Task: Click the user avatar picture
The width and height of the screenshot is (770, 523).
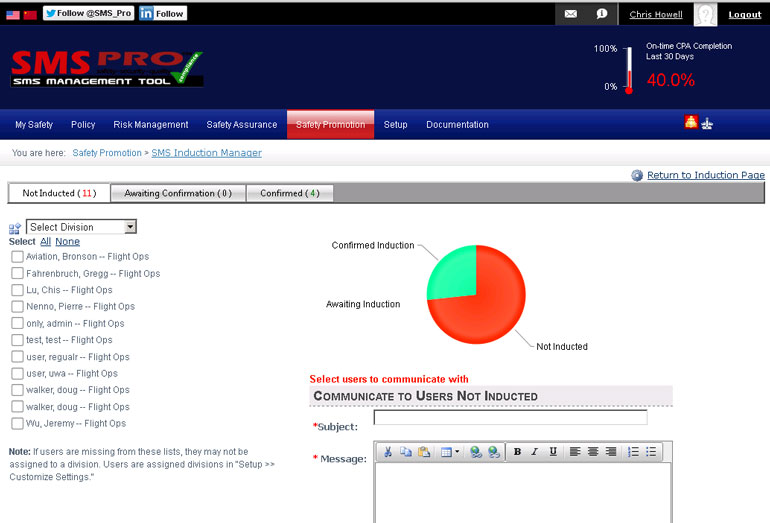Action: 705,14
